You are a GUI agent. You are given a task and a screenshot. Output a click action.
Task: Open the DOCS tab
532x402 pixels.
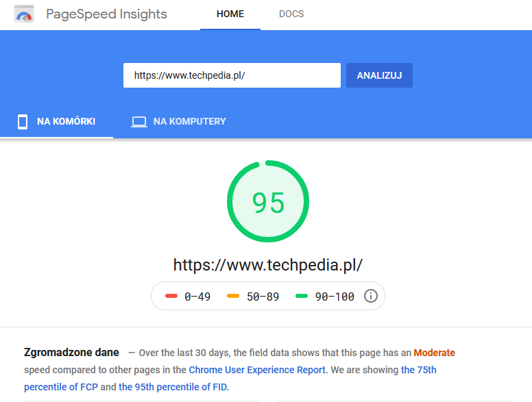pyautogui.click(x=291, y=14)
